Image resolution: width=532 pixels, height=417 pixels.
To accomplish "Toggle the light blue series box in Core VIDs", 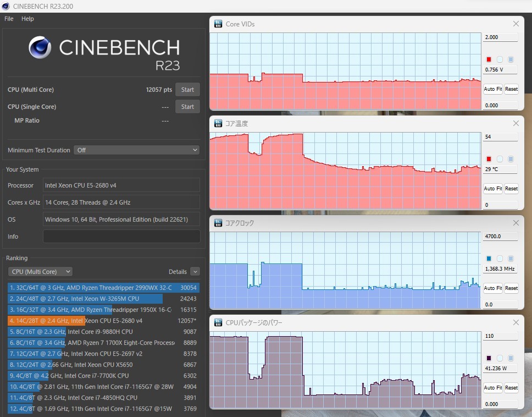I will pyautogui.click(x=511, y=59).
